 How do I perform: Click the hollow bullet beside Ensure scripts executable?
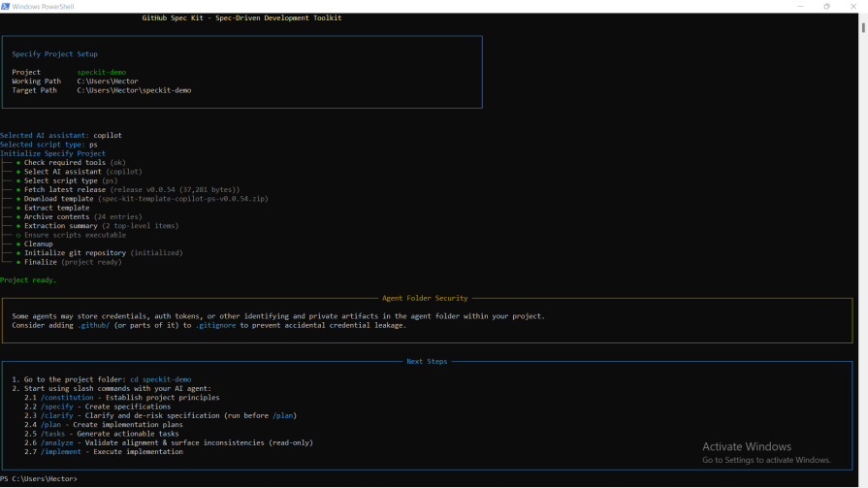(x=18, y=235)
